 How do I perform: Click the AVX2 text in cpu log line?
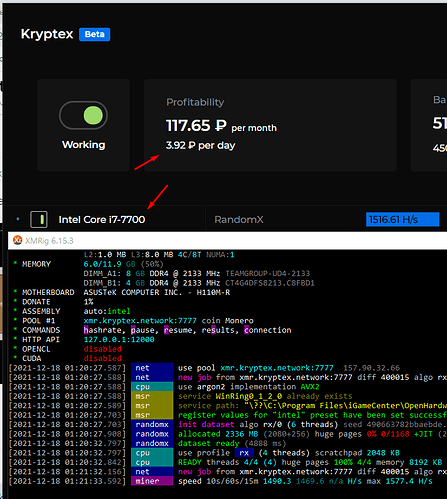click(310, 387)
